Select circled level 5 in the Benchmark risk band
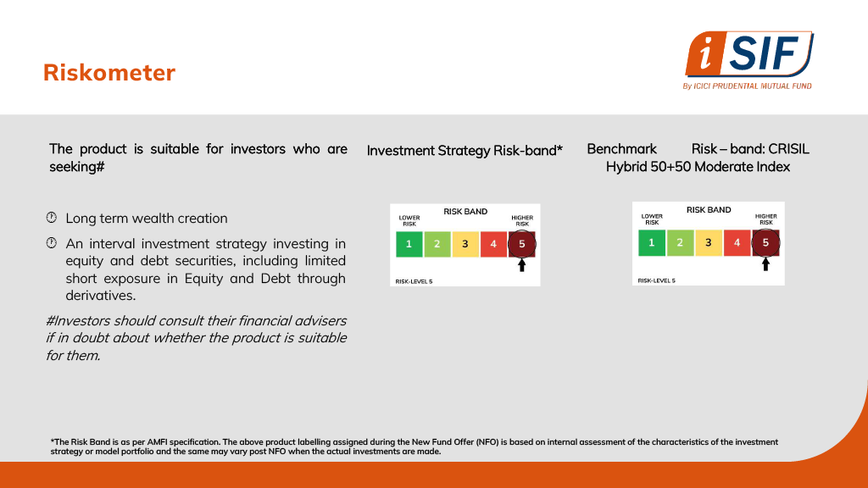The width and height of the screenshot is (868, 488). pyautogui.click(x=765, y=242)
